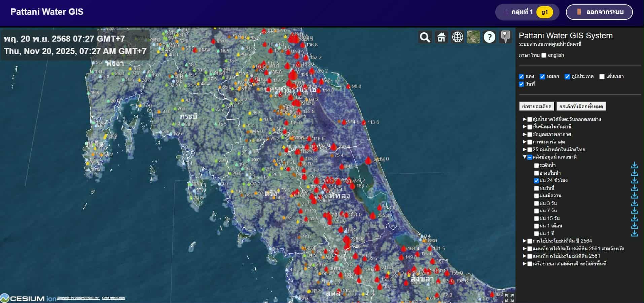Image resolution: width=644 pixels, height=303 pixels.
Task: Click the Cesium ion logo
Action: (28, 298)
